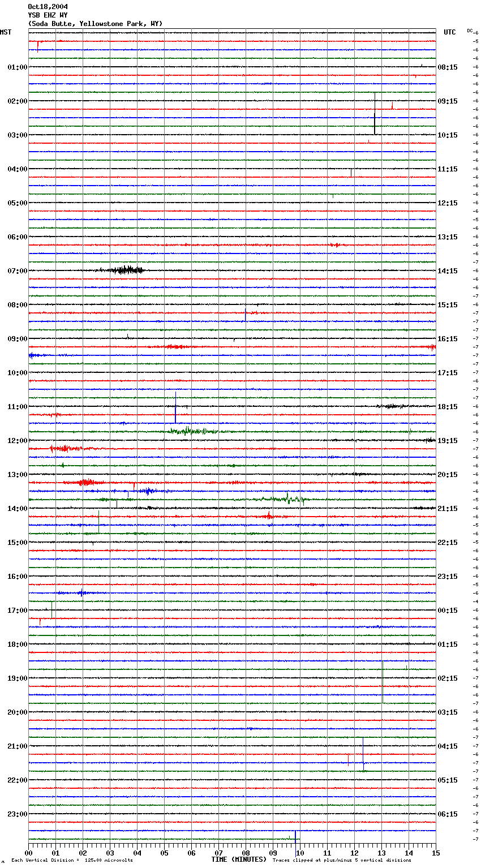Click the Soda Butte, Yellowstone Park title
Viewport: 481px width, 868px height.
coord(95,24)
